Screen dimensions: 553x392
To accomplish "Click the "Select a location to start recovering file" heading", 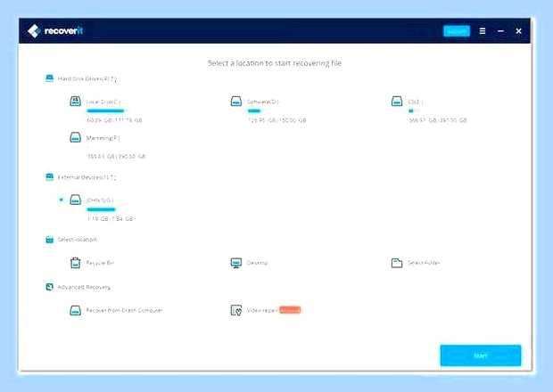I will tap(275, 63).
